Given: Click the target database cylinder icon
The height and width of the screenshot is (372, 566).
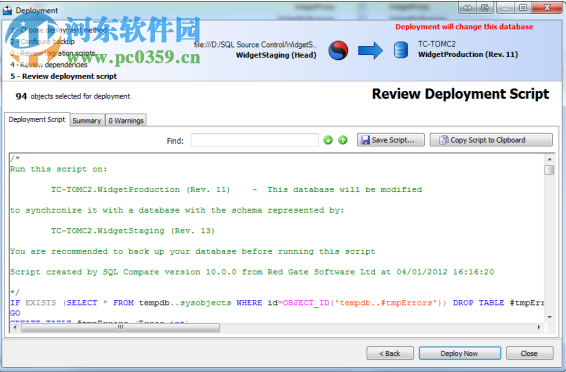Looking at the screenshot, I should click(x=401, y=50).
